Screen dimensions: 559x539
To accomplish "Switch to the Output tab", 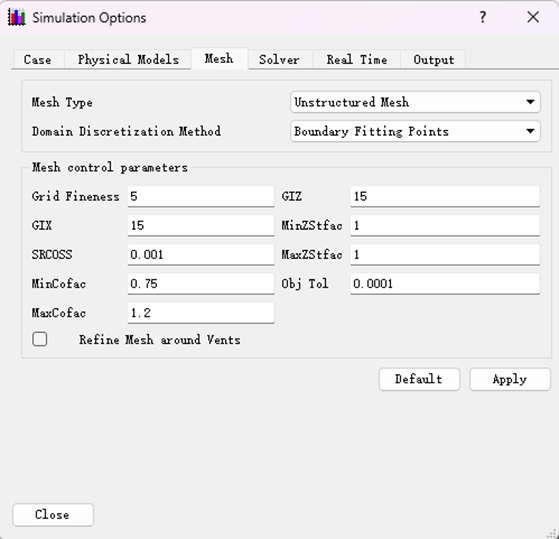I will [x=434, y=60].
